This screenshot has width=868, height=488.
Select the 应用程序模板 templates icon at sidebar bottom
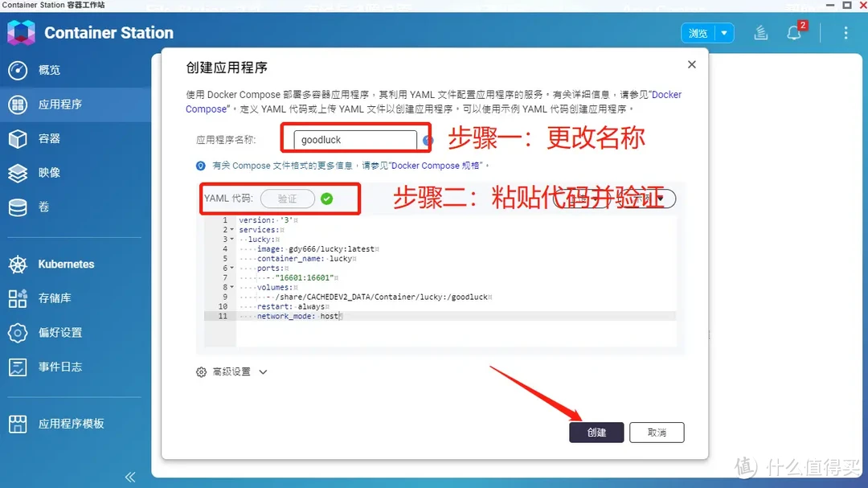pos(19,424)
